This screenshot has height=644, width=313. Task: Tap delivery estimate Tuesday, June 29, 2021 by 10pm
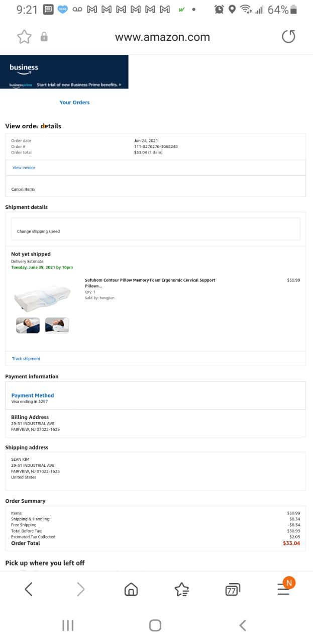pyautogui.click(x=42, y=267)
